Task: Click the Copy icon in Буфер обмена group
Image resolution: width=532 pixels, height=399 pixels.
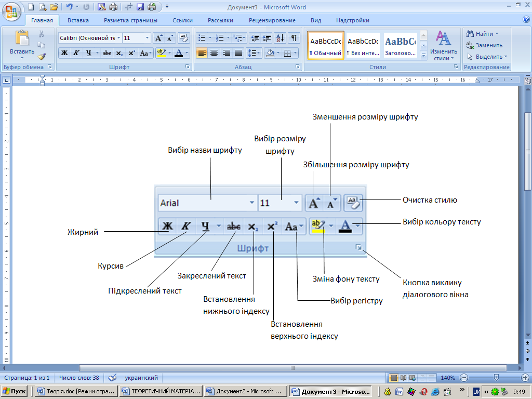Action: 42,45
